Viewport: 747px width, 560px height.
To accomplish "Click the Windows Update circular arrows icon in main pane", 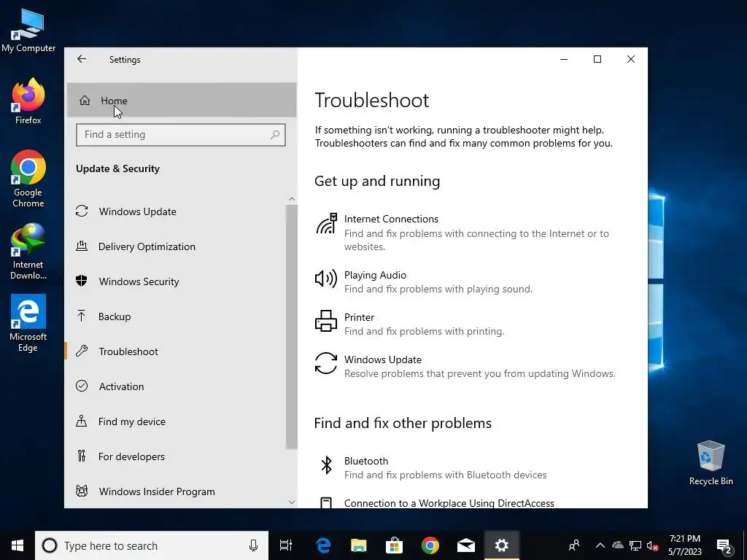I will [x=326, y=363].
